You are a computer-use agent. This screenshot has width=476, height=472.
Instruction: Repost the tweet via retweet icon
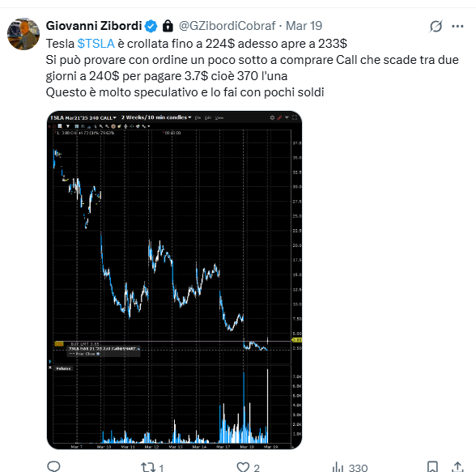[x=148, y=467]
